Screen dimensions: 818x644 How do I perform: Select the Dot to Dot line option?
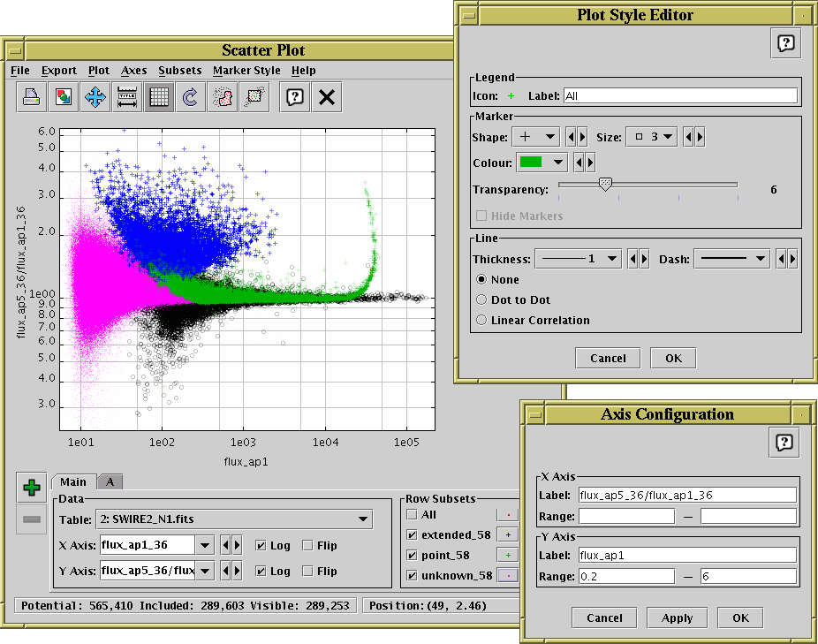click(x=482, y=300)
